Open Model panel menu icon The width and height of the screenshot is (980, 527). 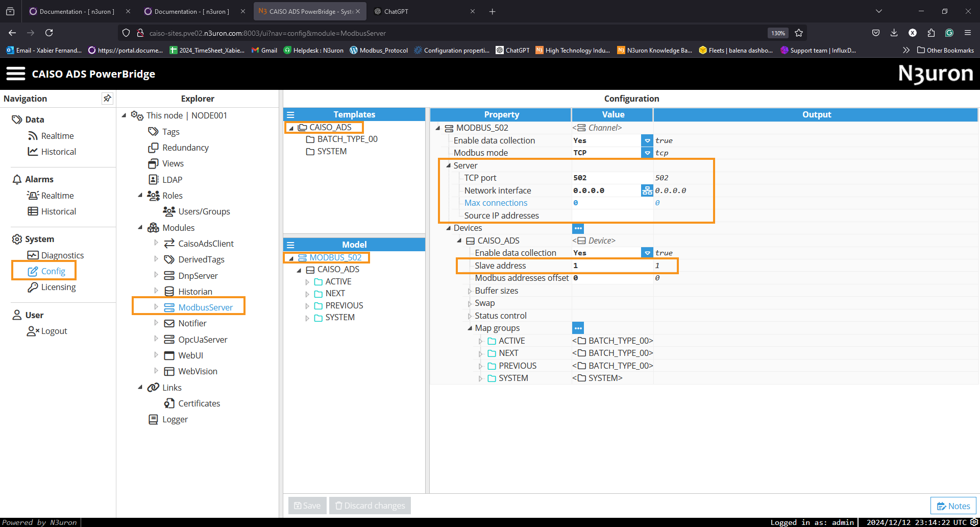click(290, 245)
